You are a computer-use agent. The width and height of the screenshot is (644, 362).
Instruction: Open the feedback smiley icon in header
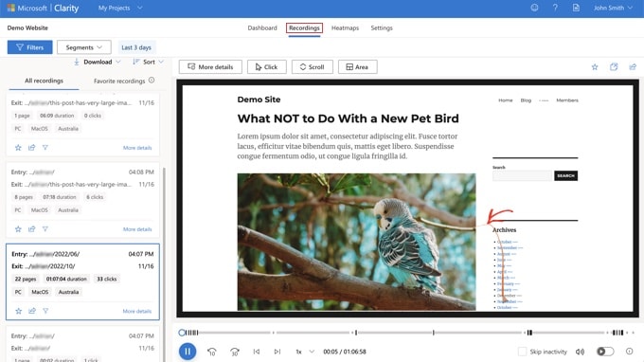tap(534, 8)
